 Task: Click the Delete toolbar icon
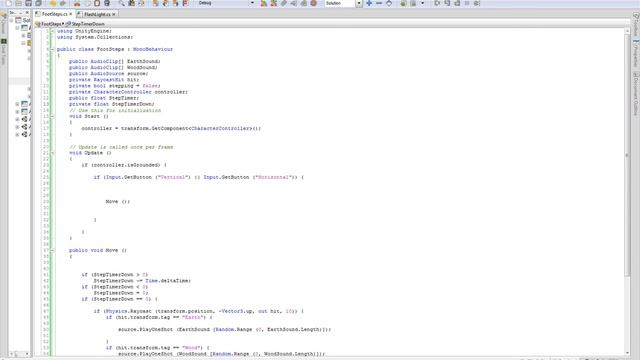[107, 3]
